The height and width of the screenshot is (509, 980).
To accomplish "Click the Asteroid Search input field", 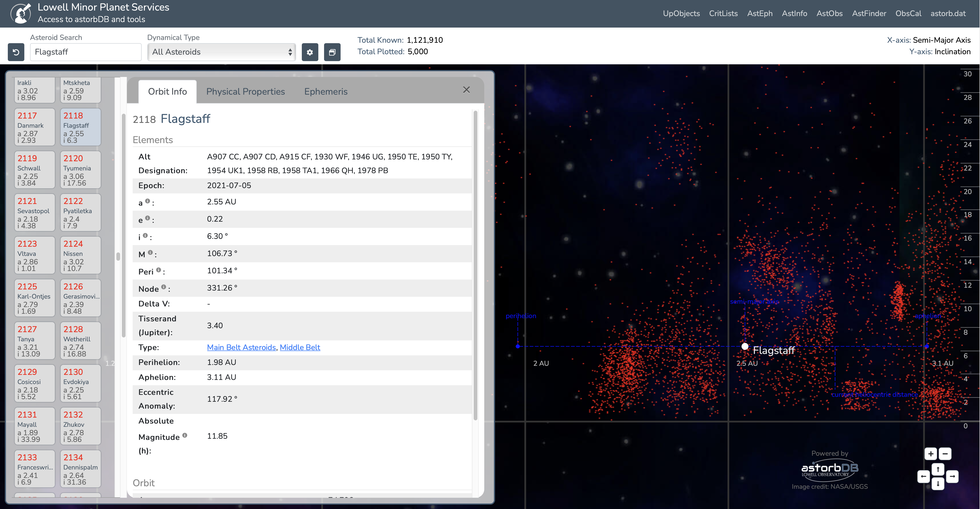I will click(x=86, y=52).
